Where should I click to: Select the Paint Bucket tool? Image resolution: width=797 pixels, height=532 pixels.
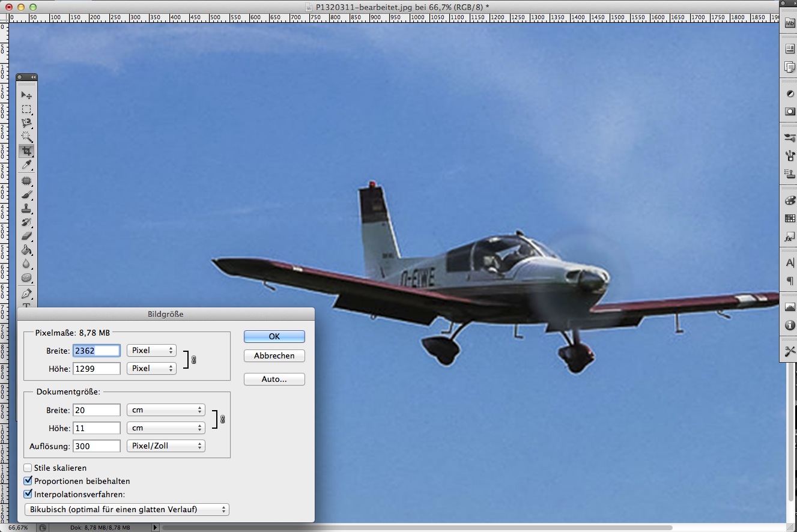point(26,250)
